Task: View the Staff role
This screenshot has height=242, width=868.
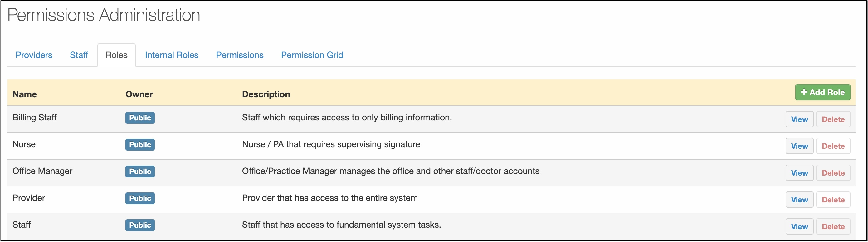Action: coord(799,226)
